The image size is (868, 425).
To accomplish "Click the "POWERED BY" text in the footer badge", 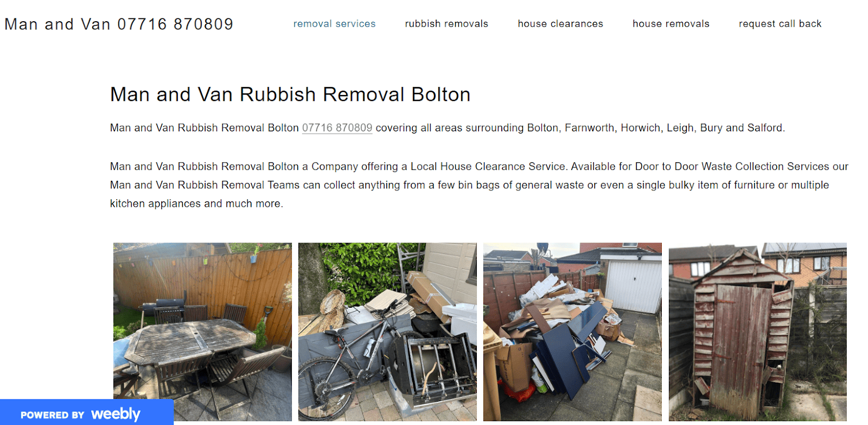I will pos(53,415).
